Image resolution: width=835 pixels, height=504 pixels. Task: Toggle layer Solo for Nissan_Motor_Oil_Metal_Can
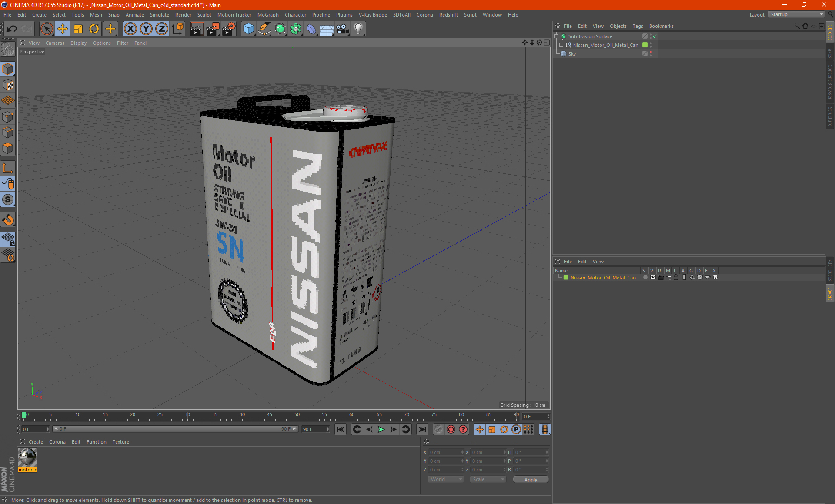[x=645, y=277]
